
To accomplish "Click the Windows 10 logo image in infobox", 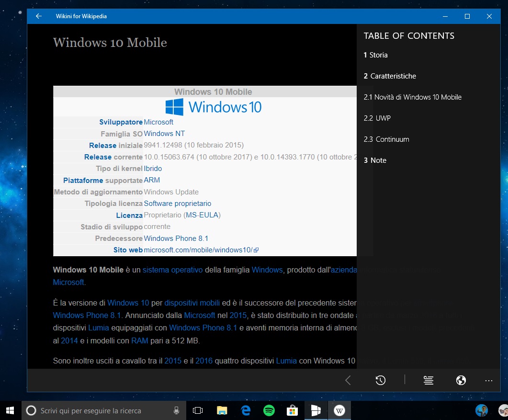I will tap(213, 107).
